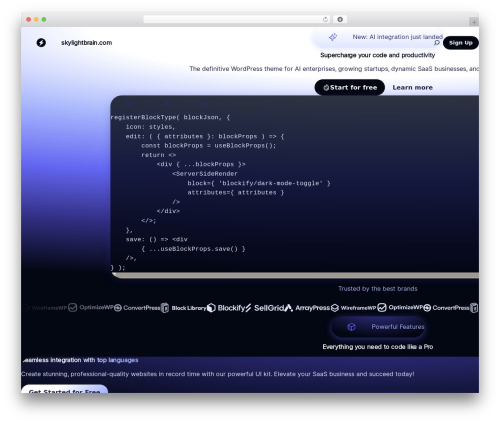Image resolution: width=500 pixels, height=423 pixels.
Task: Click 'Everything you need to code like a Pro'
Action: (x=378, y=347)
